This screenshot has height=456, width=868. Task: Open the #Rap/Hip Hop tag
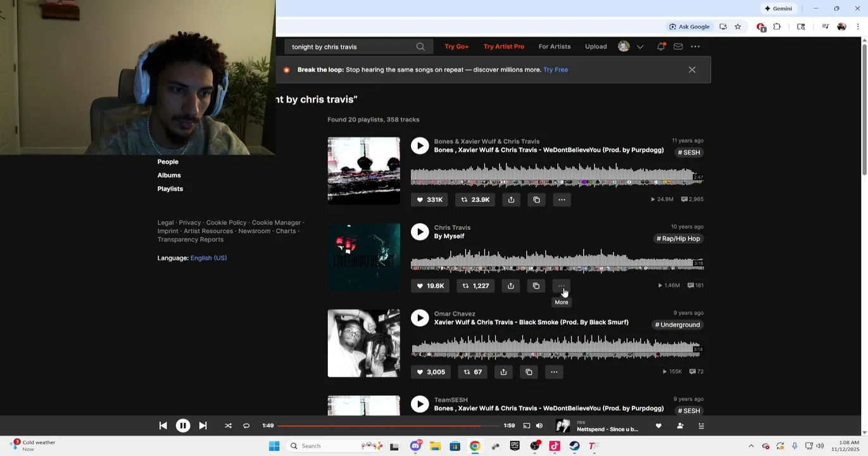click(678, 239)
